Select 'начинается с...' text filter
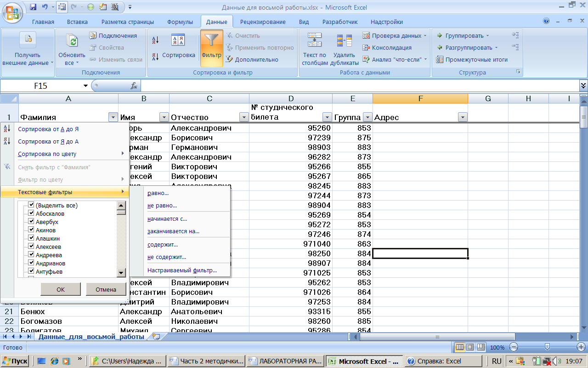The width and height of the screenshot is (588, 368). point(167,218)
